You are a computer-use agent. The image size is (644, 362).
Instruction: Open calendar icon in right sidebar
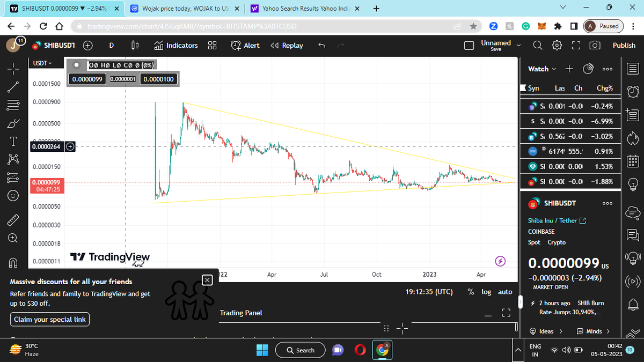[x=632, y=161]
